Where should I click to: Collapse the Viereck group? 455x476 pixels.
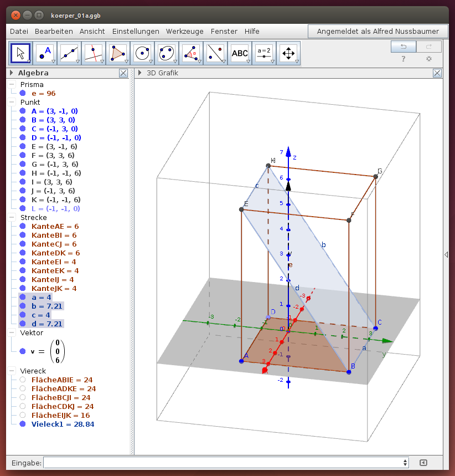point(12,371)
